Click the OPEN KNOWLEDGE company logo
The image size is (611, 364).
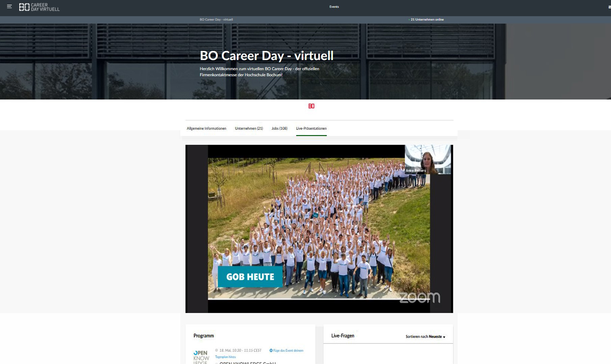pyautogui.click(x=201, y=357)
